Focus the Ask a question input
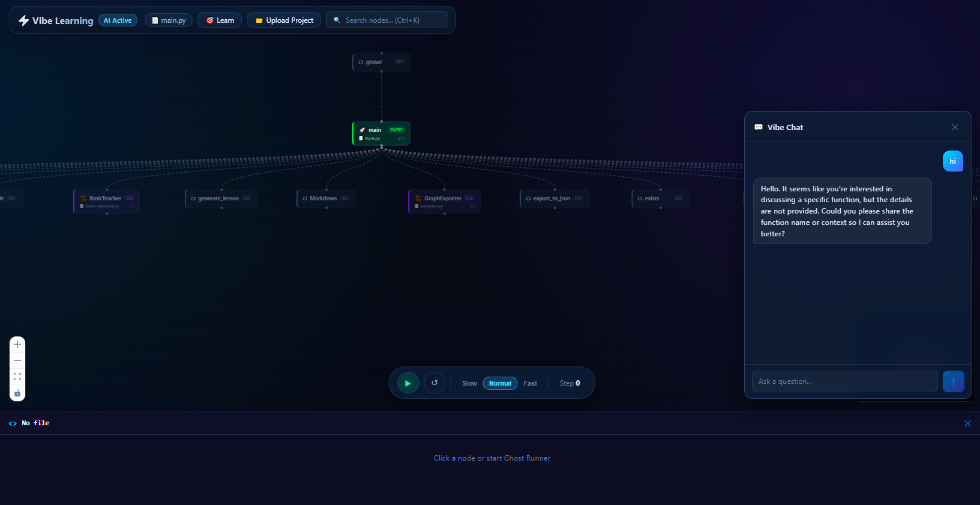This screenshot has height=505, width=980. point(844,381)
